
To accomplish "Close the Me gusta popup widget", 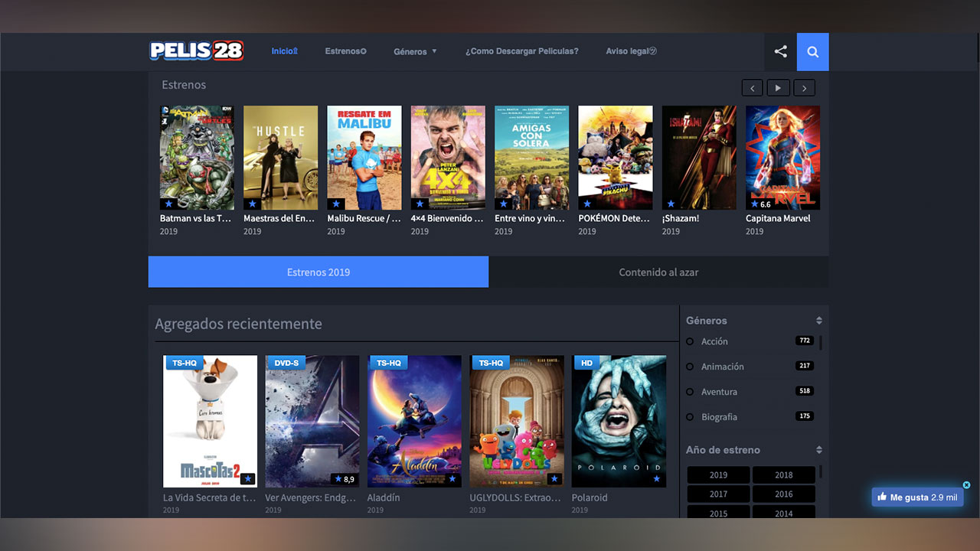I will point(966,485).
